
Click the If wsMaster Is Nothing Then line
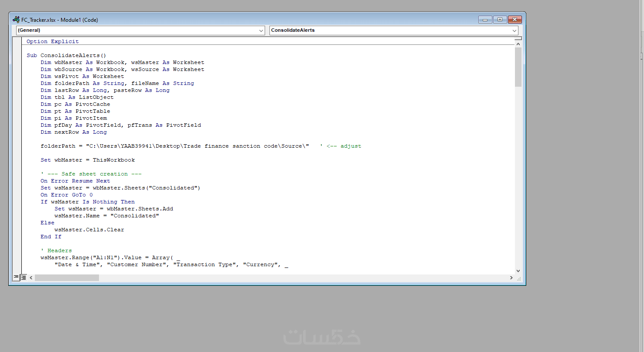pyautogui.click(x=88, y=202)
